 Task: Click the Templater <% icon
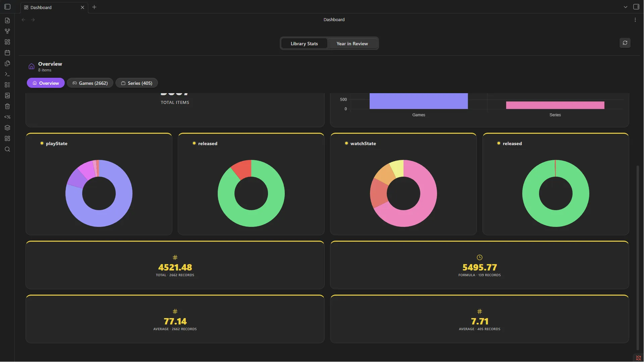[x=7, y=117]
